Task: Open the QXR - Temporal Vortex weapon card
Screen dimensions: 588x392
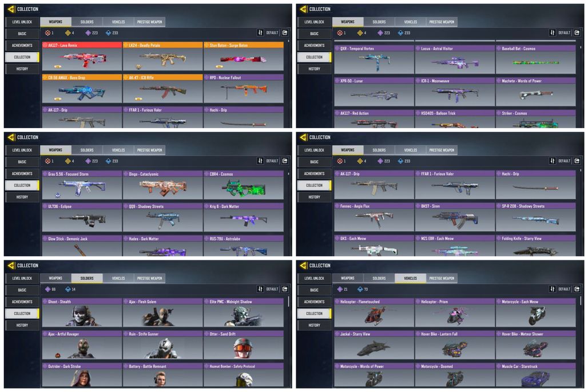Action: (374, 60)
